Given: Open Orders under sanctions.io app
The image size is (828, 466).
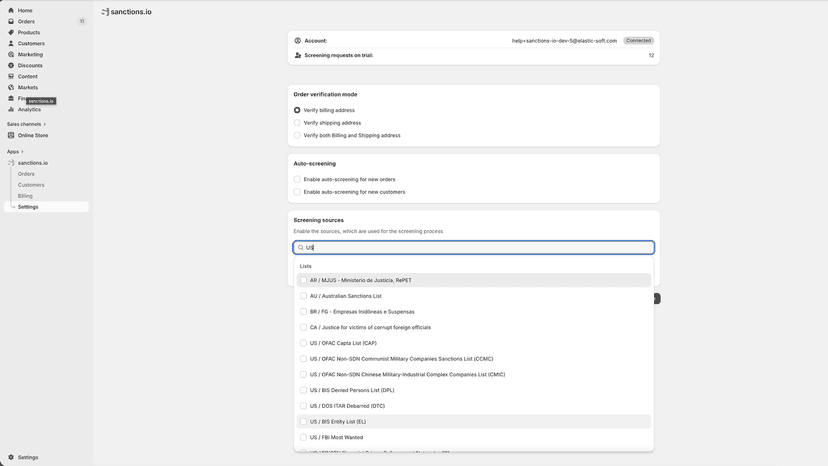Looking at the screenshot, I should point(26,174).
